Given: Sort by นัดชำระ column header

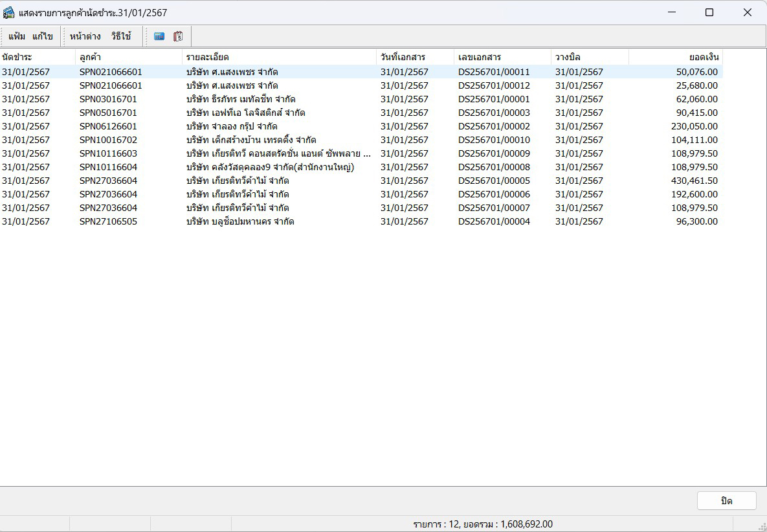Looking at the screenshot, I should tap(38, 57).
